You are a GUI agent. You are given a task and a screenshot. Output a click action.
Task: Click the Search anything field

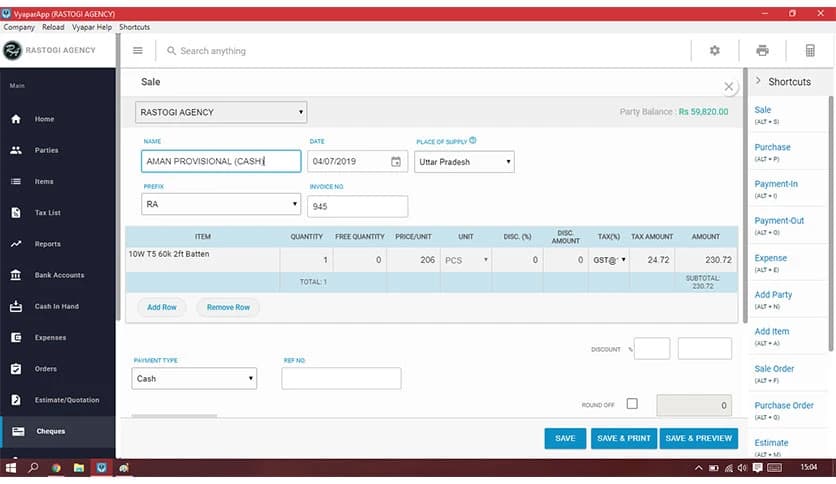pyautogui.click(x=213, y=51)
